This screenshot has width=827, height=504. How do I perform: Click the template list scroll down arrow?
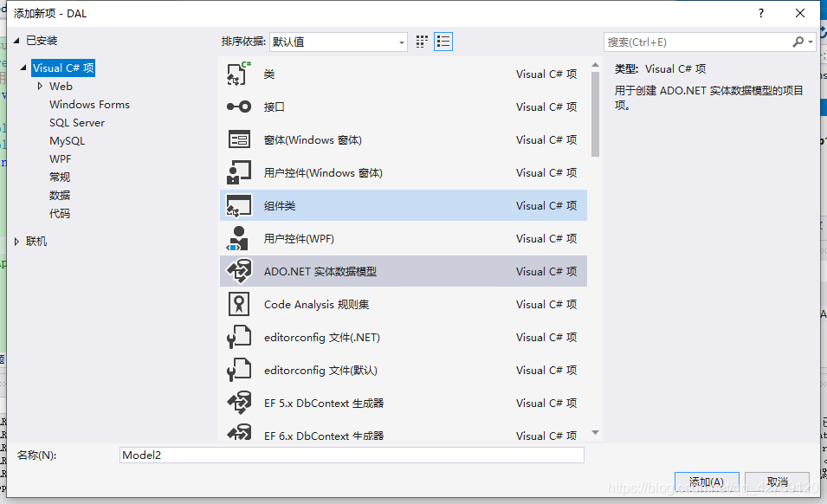596,433
